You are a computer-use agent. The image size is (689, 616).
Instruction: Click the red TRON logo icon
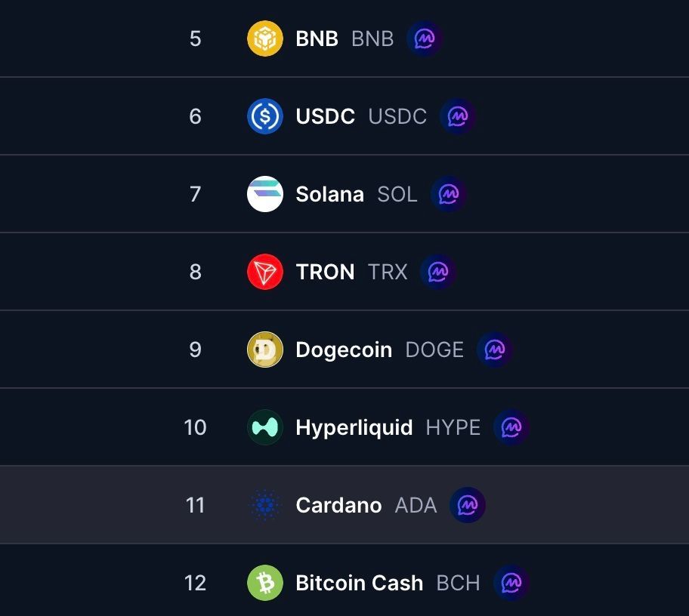click(265, 272)
